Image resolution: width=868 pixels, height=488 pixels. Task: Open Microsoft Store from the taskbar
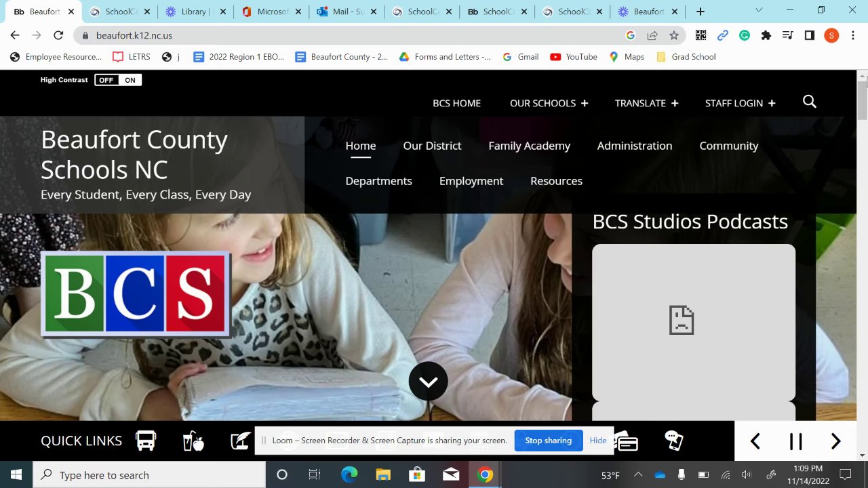tap(417, 474)
